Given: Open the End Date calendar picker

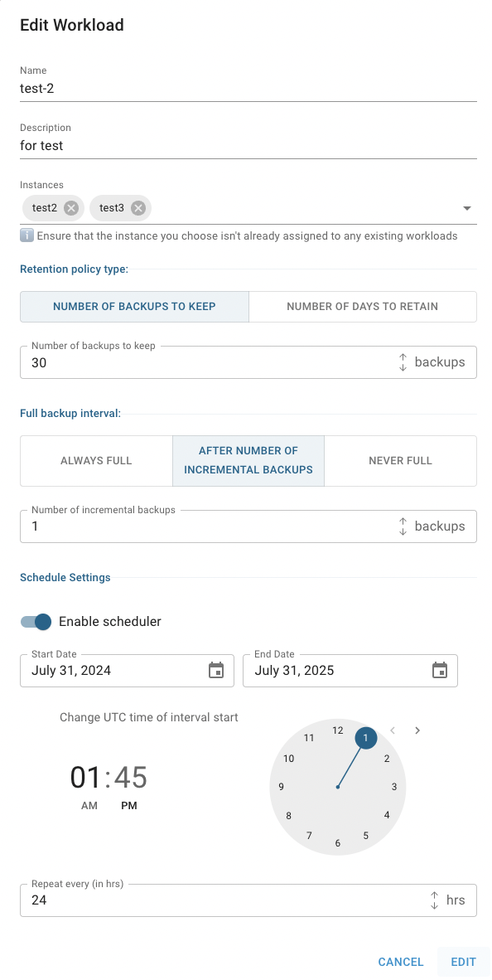Looking at the screenshot, I should [440, 670].
